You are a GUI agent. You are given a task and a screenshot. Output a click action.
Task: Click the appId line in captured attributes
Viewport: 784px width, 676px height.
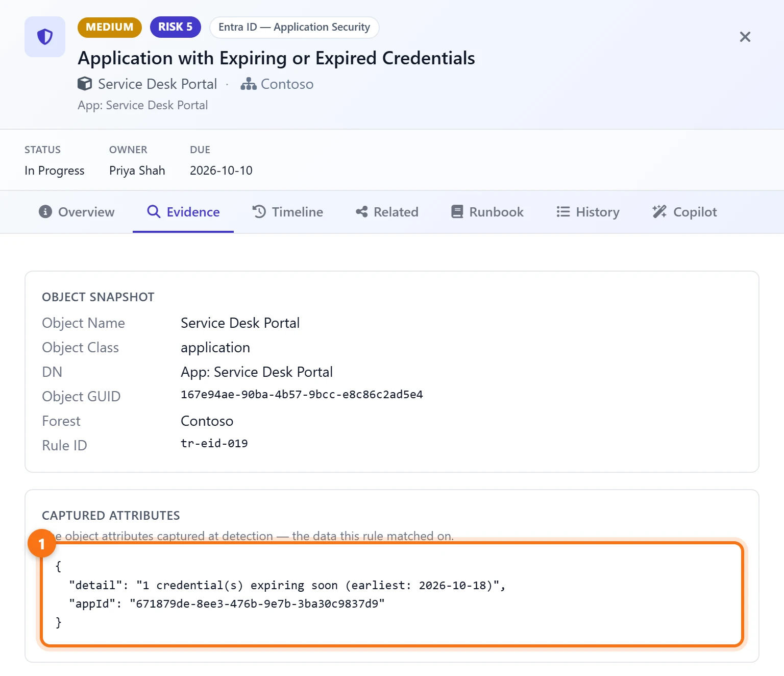click(227, 604)
